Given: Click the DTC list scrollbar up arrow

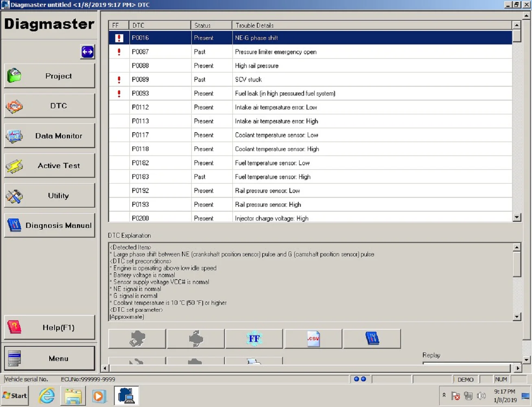Looking at the screenshot, I should coord(517,25).
